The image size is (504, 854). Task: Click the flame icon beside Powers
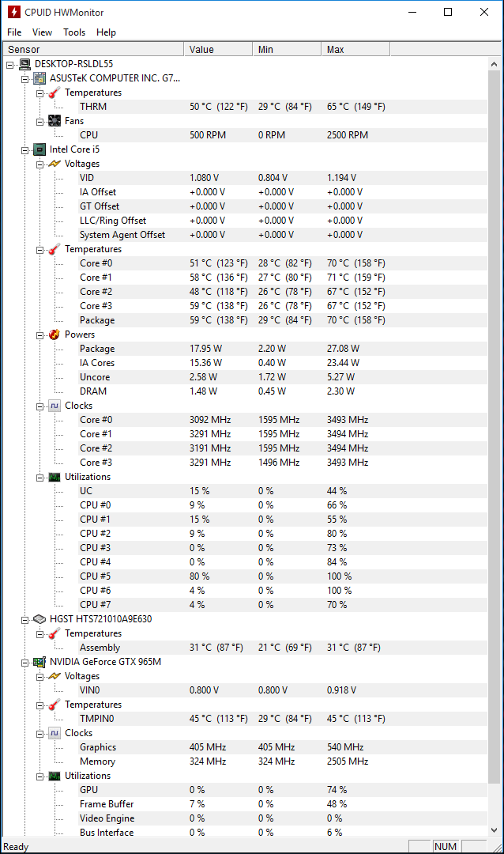pyautogui.click(x=55, y=334)
